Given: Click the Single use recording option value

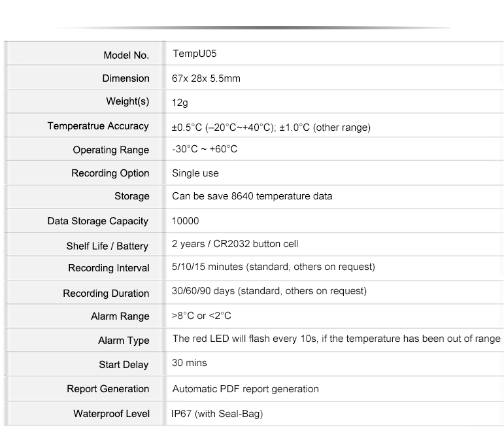Looking at the screenshot, I should [195, 173].
